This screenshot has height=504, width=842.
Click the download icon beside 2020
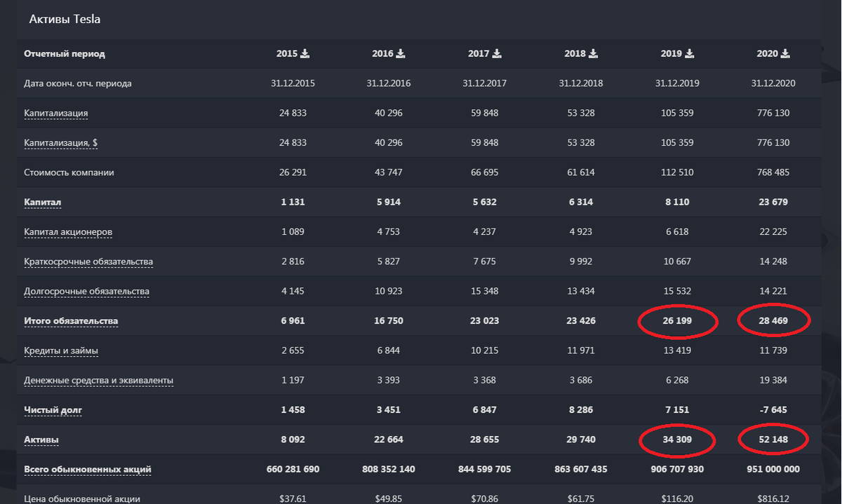786,53
